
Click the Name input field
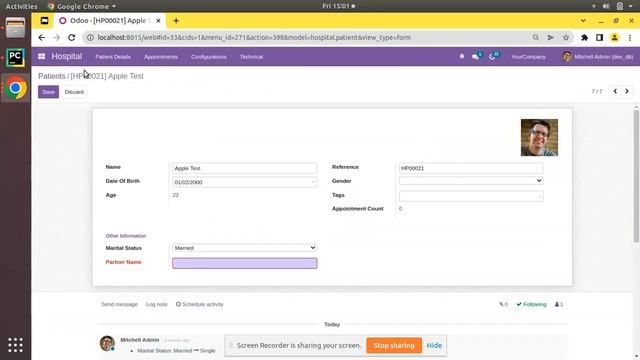coord(244,168)
